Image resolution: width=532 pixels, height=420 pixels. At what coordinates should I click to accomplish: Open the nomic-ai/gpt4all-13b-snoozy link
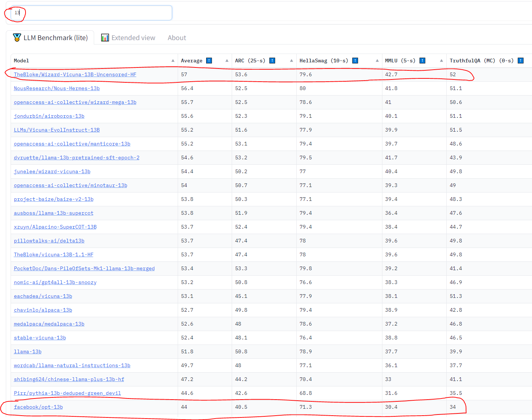coord(55,282)
